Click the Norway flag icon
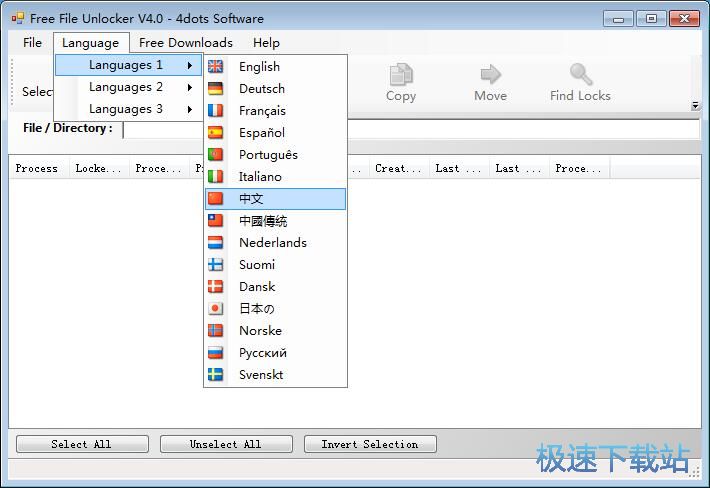710x488 pixels. [x=216, y=330]
